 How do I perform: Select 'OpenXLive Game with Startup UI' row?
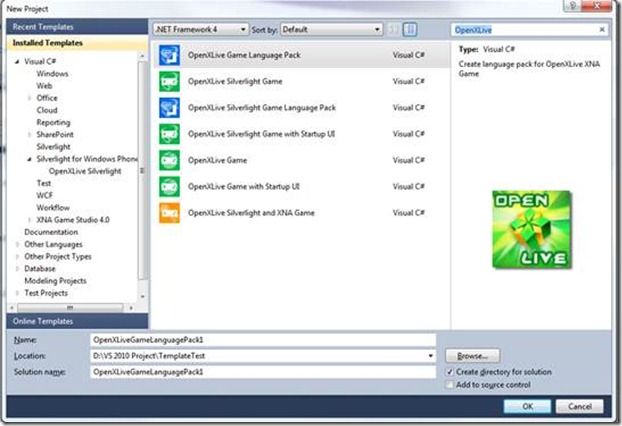tap(301, 186)
